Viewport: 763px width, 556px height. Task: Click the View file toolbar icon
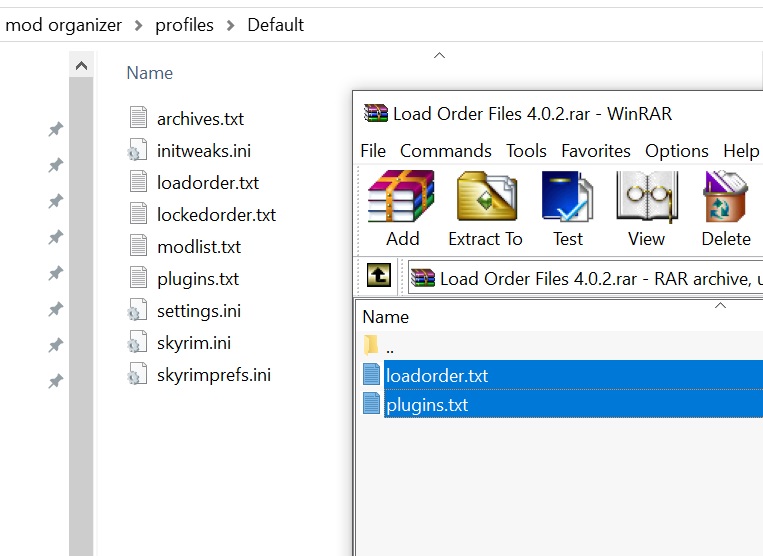tap(647, 197)
